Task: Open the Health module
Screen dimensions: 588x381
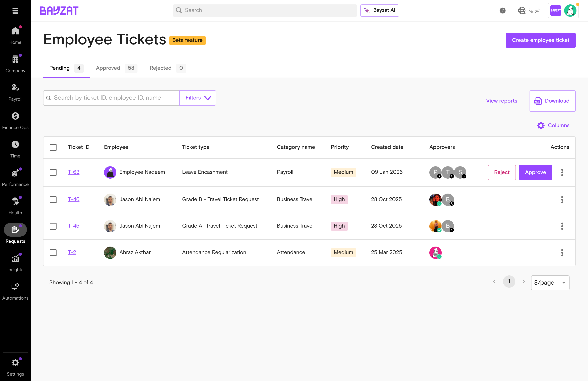Action: (x=15, y=206)
